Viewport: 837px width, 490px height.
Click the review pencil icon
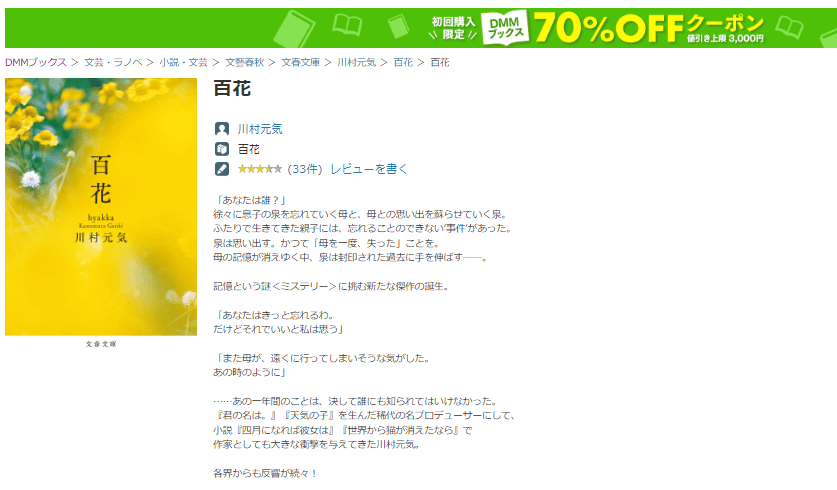222,169
